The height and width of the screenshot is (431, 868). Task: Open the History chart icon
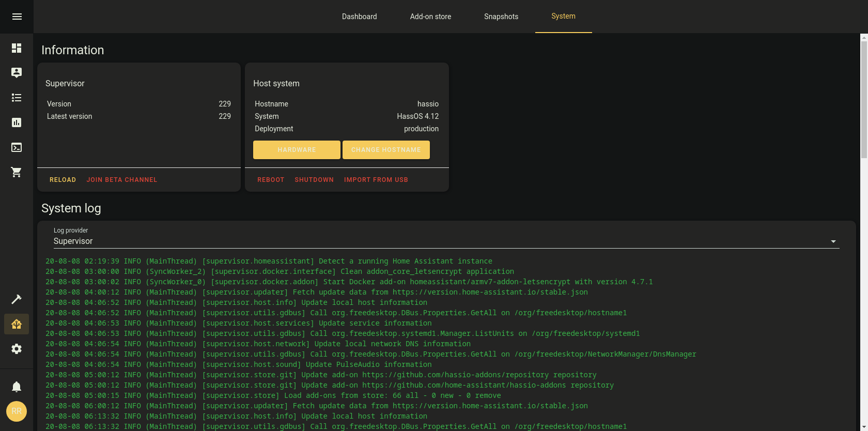point(17,122)
